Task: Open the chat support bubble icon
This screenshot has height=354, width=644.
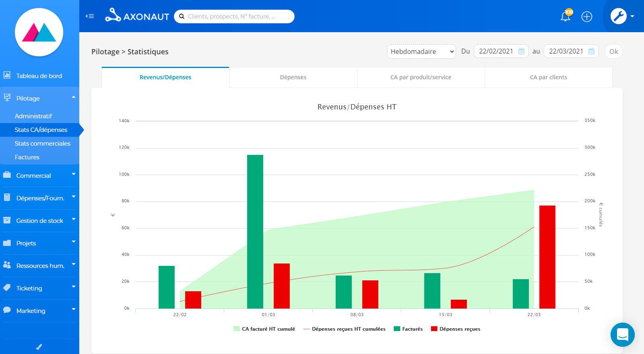Action: (x=623, y=335)
